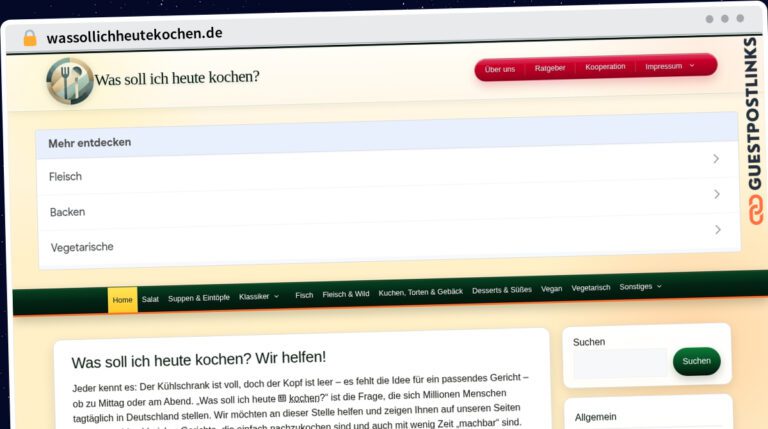Click the green Suchen button
The width and height of the screenshot is (768, 429).
point(696,361)
